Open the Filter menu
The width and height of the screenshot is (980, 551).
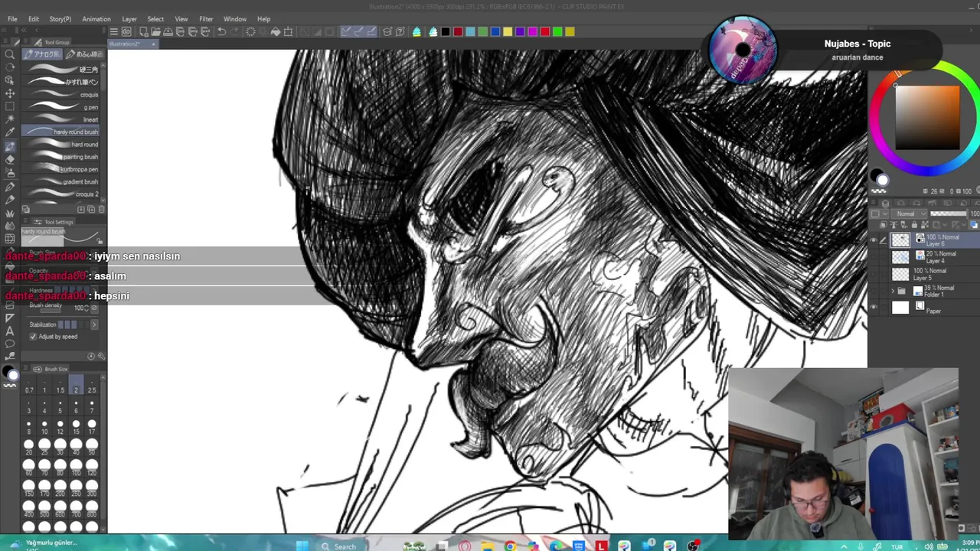click(x=206, y=19)
